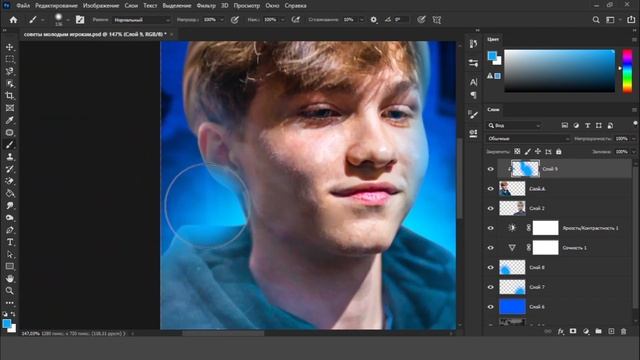Open the Изображение menu
The image size is (640, 360).
click(101, 6)
